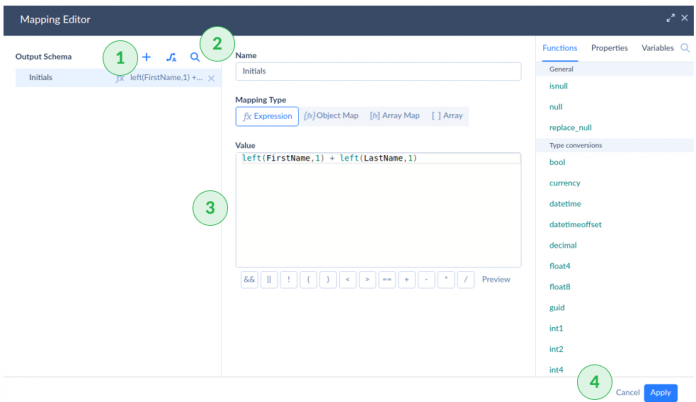The height and width of the screenshot is (402, 696).
Task: Select the Expression mapping type
Action: [267, 116]
